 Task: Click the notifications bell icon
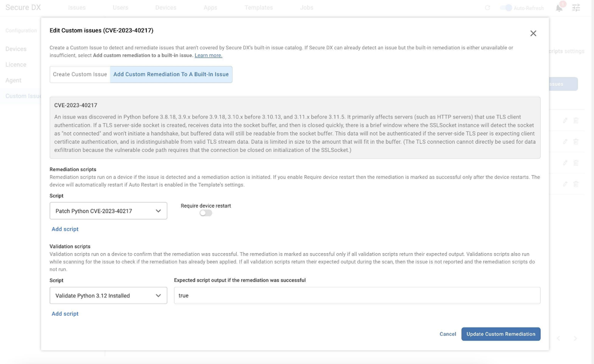(x=559, y=8)
